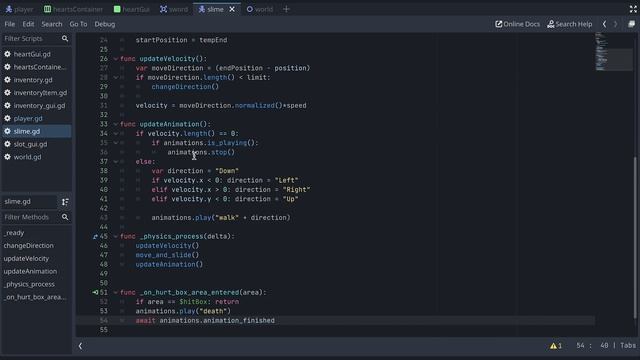Jump to changeDirection method

[29, 246]
